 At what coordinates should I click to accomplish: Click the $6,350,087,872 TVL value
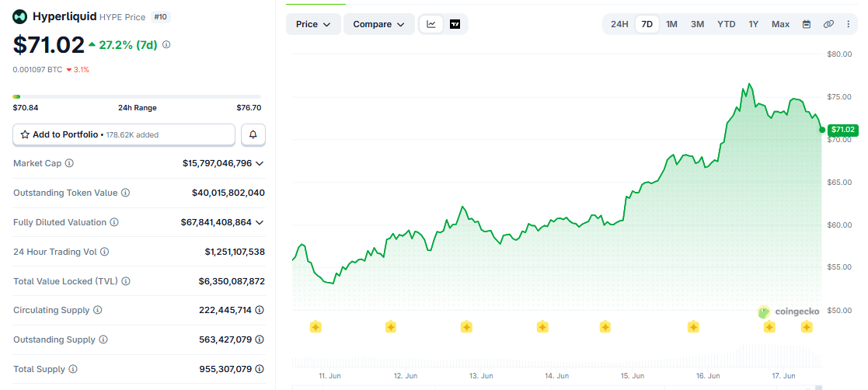click(232, 281)
